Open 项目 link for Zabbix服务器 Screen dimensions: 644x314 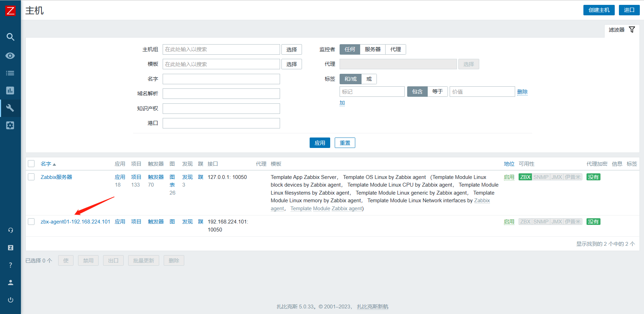point(136,177)
